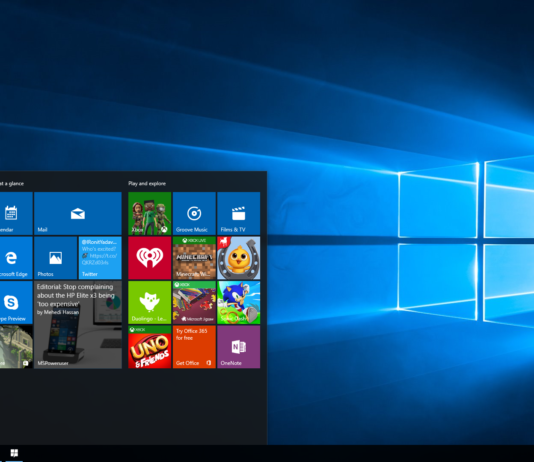The width and height of the screenshot is (534, 462).
Task: Launch Minecraft Windows 10 tile
Action: point(194,258)
